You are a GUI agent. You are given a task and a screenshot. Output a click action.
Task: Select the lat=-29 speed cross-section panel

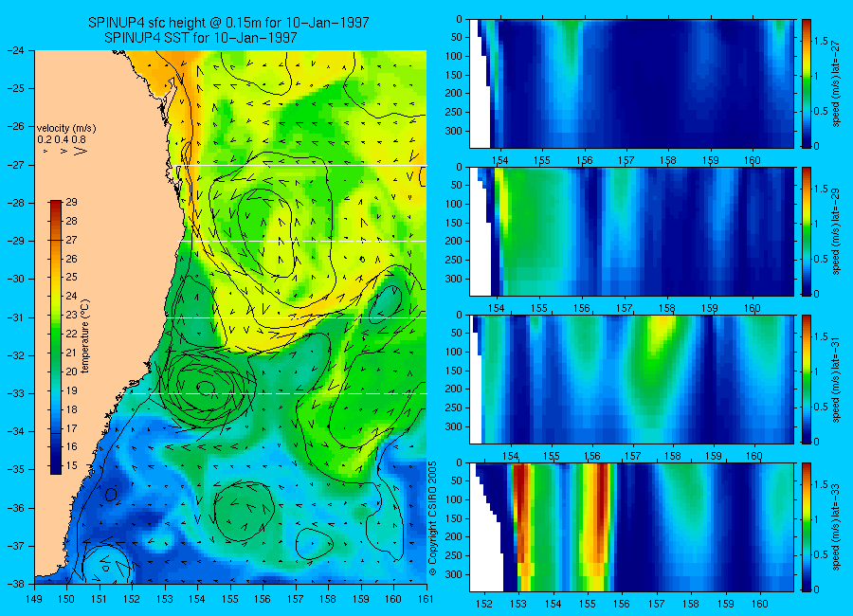point(631,231)
